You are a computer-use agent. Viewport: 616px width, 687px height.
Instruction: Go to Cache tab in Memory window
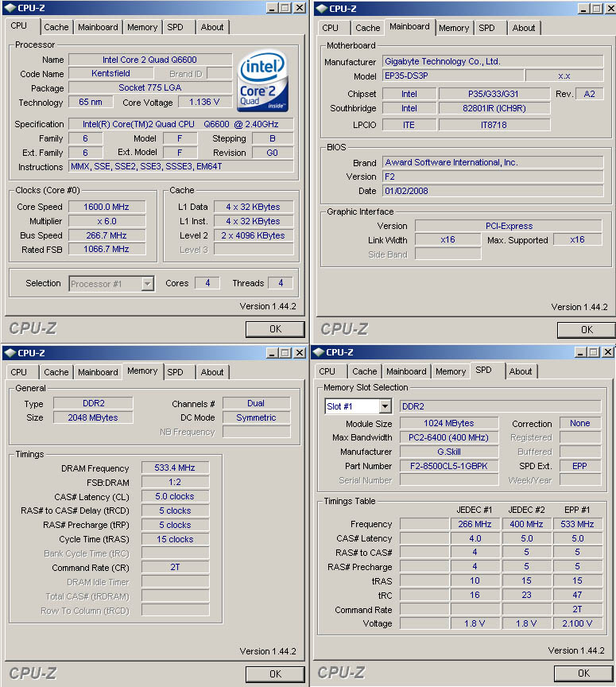pos(56,372)
